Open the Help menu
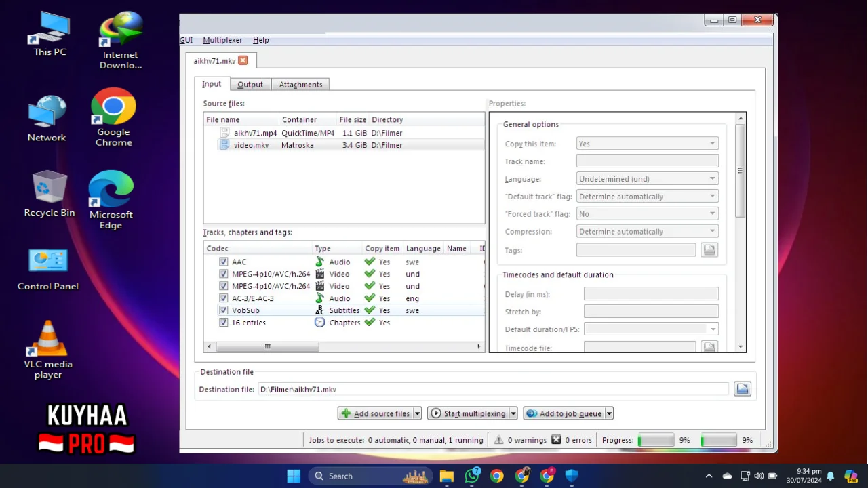868x488 pixels. pos(261,40)
